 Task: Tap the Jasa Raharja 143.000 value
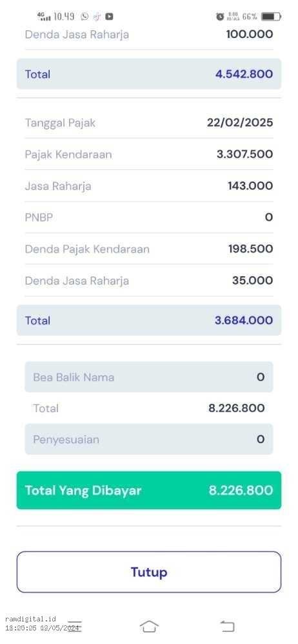(250, 186)
